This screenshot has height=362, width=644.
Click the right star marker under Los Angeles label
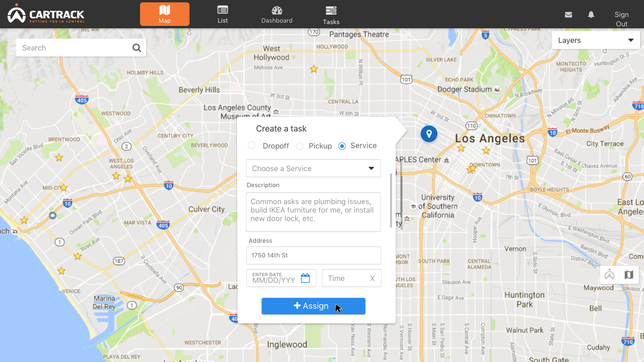tap(486, 150)
